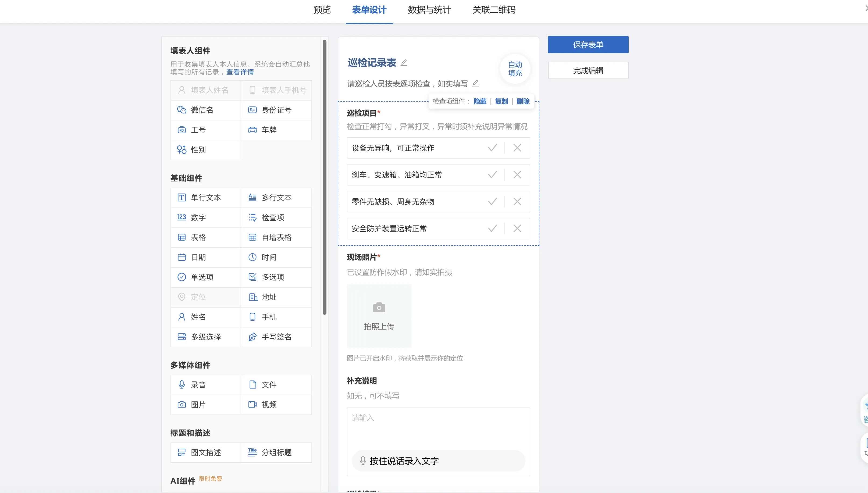The height and width of the screenshot is (493, 868).
Task: Switch to the 预览 tab
Action: point(322,10)
